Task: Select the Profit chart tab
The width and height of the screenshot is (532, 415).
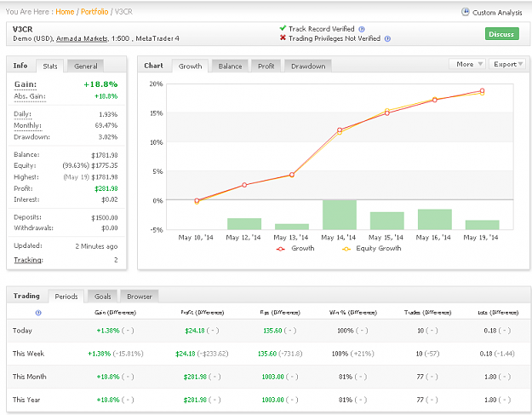Action: click(x=266, y=66)
